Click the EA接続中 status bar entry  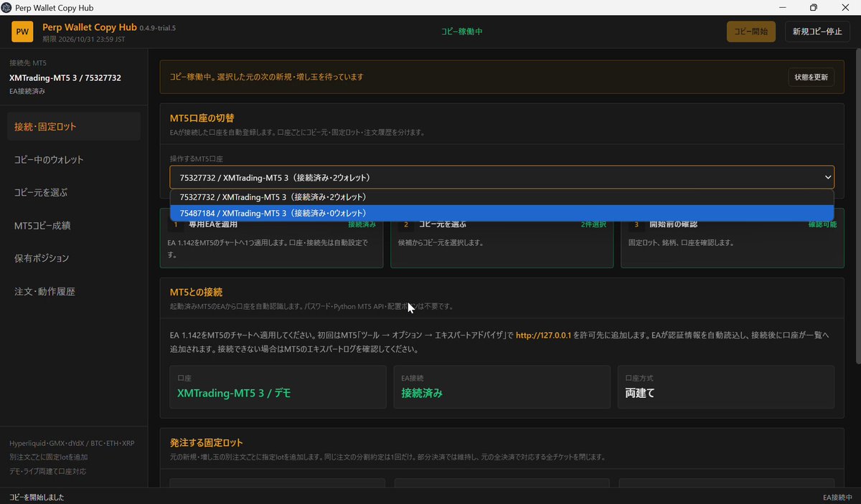(837, 498)
